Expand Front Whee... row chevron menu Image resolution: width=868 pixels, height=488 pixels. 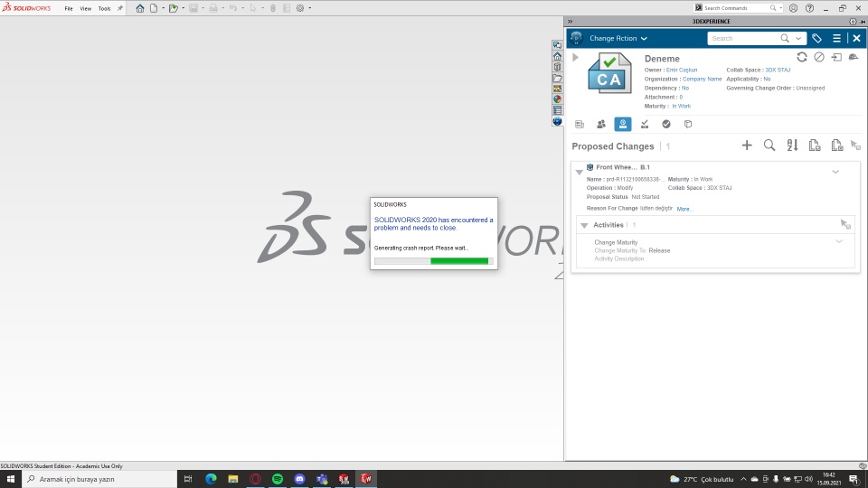pos(835,172)
